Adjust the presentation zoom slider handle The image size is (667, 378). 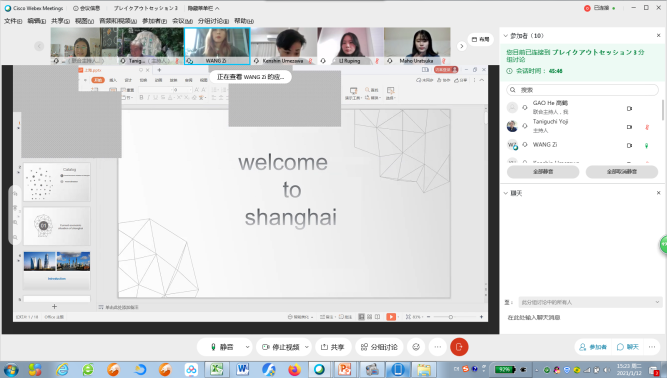coord(451,317)
